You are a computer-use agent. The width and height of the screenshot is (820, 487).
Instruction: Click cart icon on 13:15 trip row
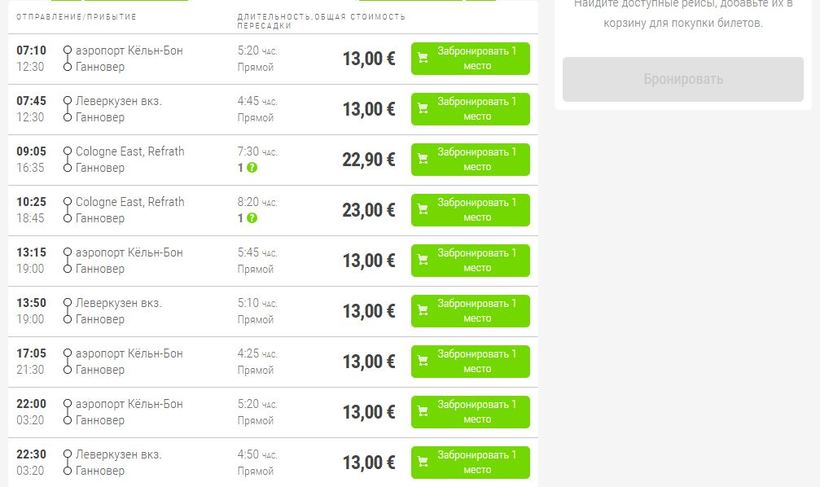(423, 260)
